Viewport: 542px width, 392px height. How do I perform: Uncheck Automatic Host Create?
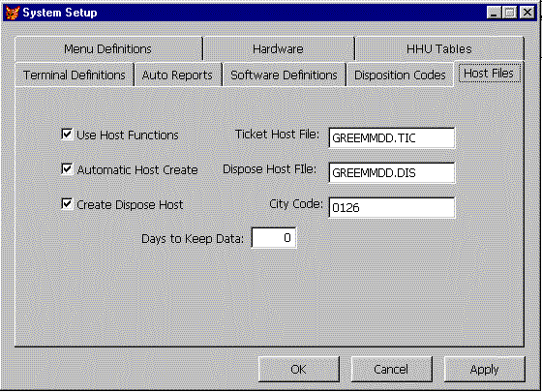point(67,169)
